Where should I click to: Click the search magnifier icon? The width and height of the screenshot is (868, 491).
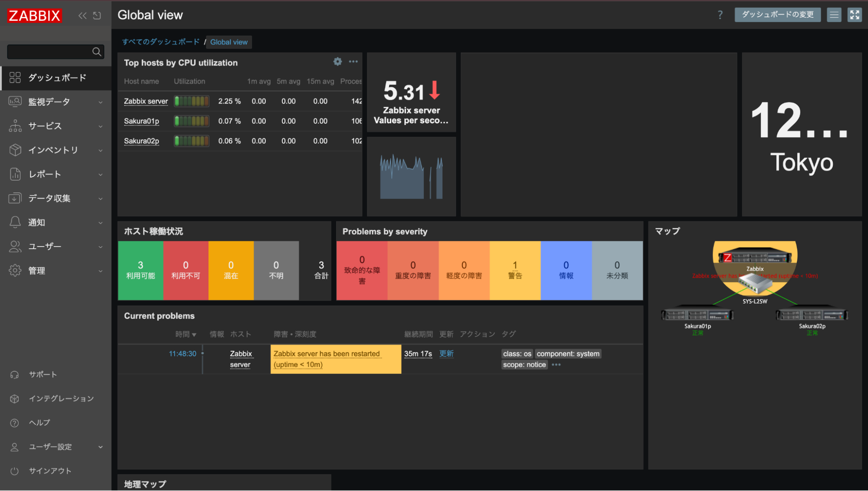pos(97,52)
